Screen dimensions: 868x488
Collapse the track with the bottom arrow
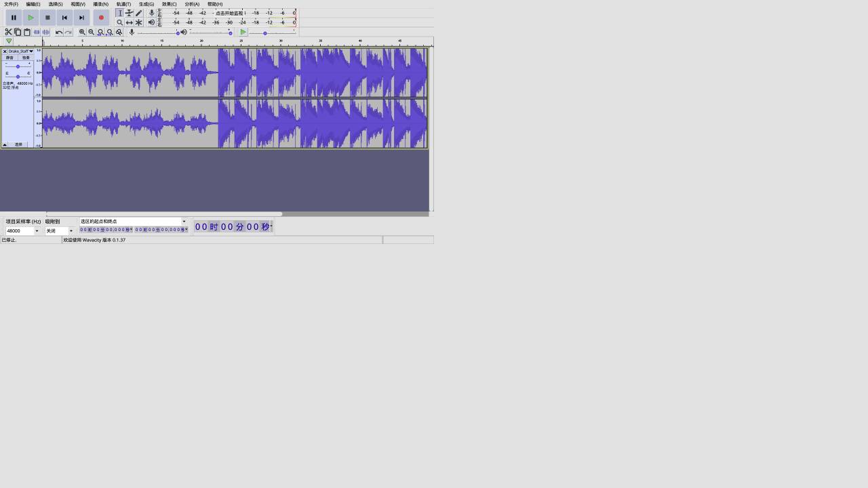tap(5, 144)
